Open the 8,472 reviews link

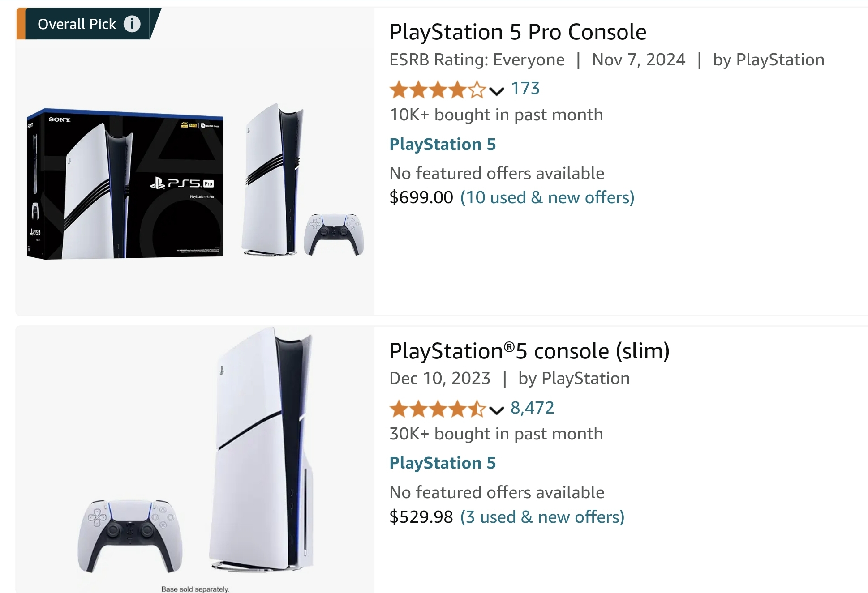(532, 408)
